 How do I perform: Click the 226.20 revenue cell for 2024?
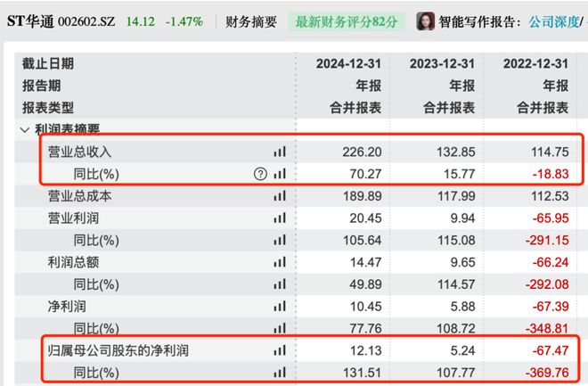(x=362, y=152)
